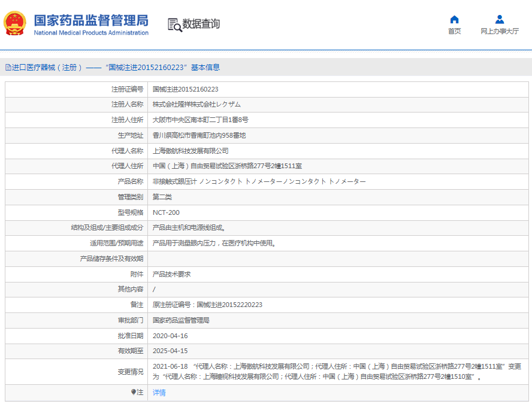
Task: Select the 结构及组成/主要组成成分 label
Action: tap(107, 227)
